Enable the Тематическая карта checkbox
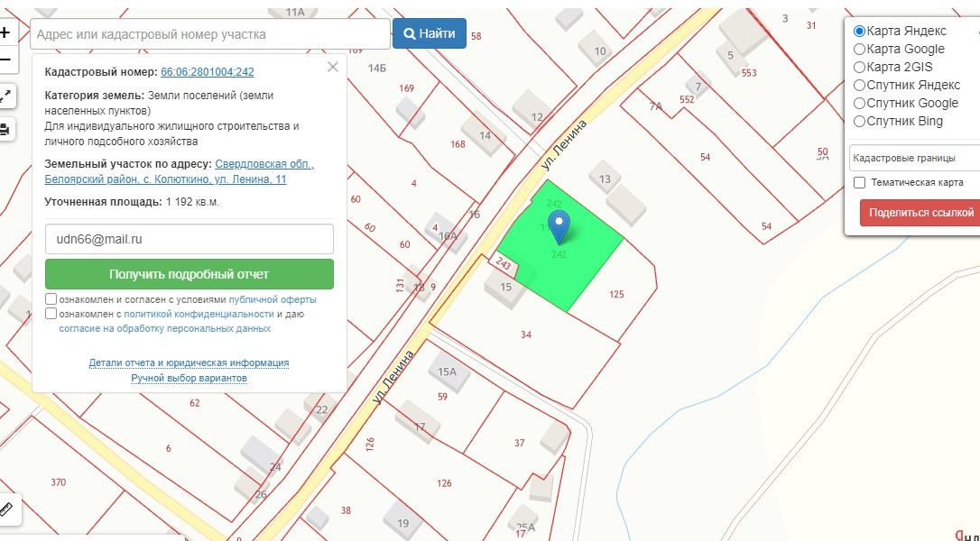Viewport: 980px width, 541px height. 859,182
